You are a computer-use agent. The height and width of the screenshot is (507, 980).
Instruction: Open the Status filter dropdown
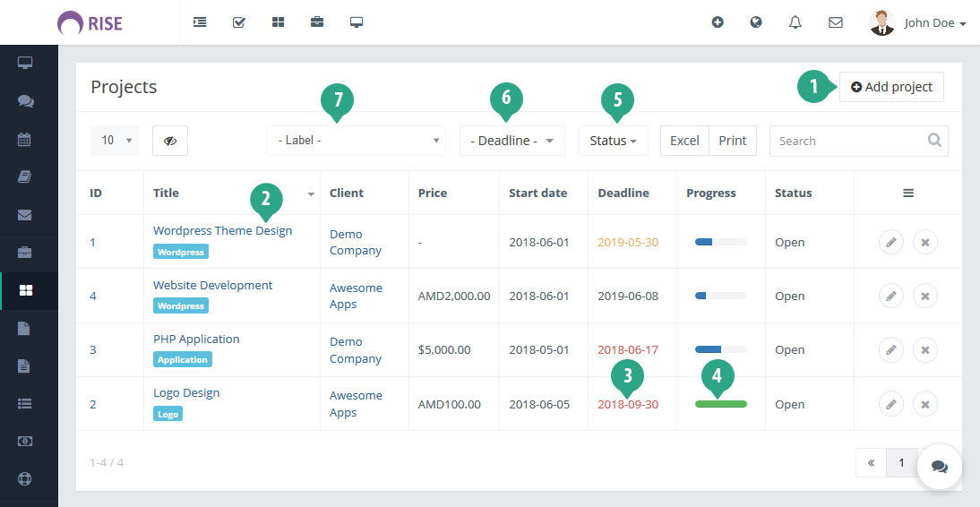pyautogui.click(x=613, y=141)
